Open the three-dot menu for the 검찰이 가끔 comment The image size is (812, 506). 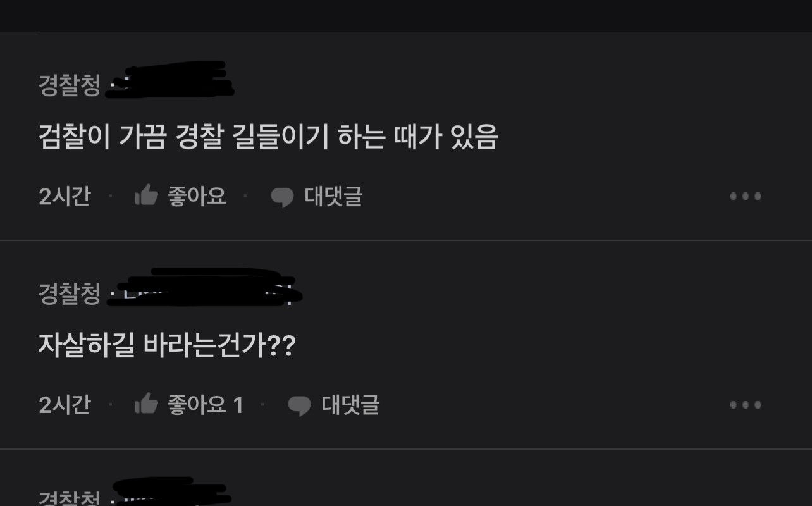746,196
